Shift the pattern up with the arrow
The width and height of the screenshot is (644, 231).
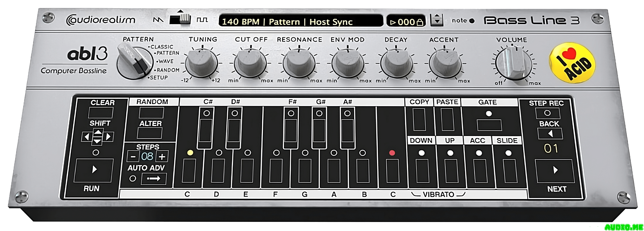coord(98,132)
